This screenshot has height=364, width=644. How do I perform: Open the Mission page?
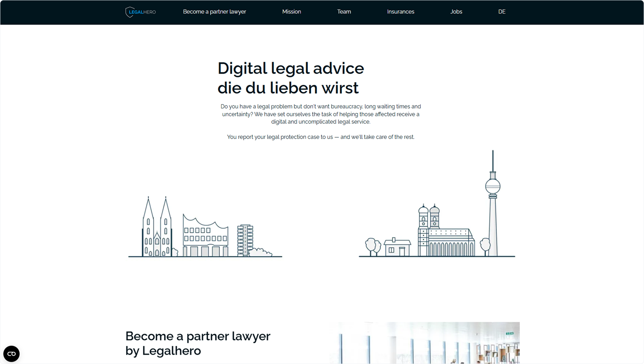[x=291, y=12]
